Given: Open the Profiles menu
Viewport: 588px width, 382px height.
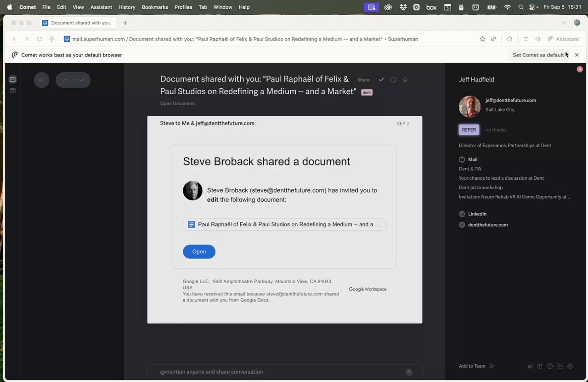Looking at the screenshot, I should click(x=183, y=7).
